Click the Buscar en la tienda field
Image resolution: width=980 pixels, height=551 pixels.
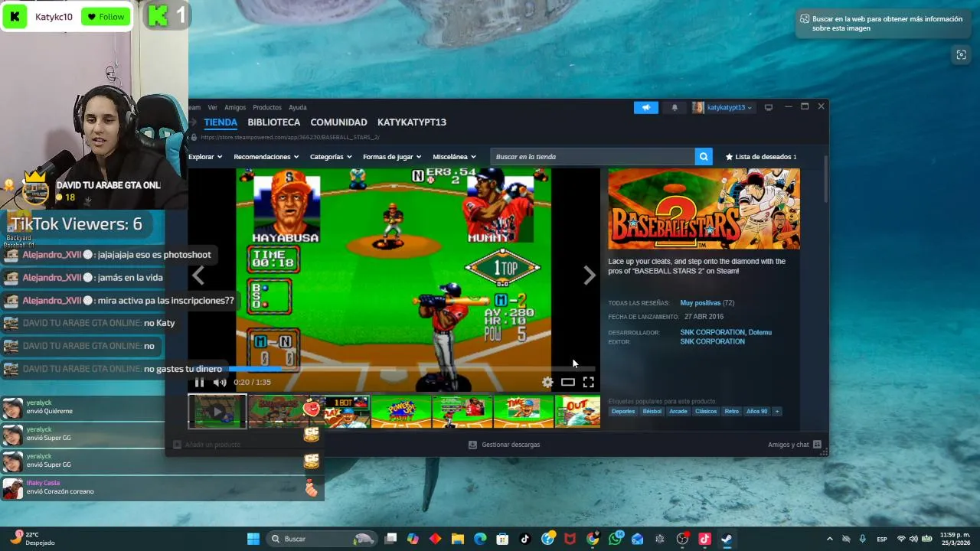click(x=593, y=157)
